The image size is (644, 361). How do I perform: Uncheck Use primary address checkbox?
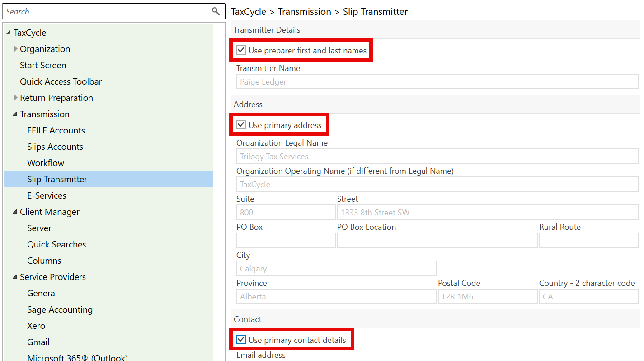point(241,125)
